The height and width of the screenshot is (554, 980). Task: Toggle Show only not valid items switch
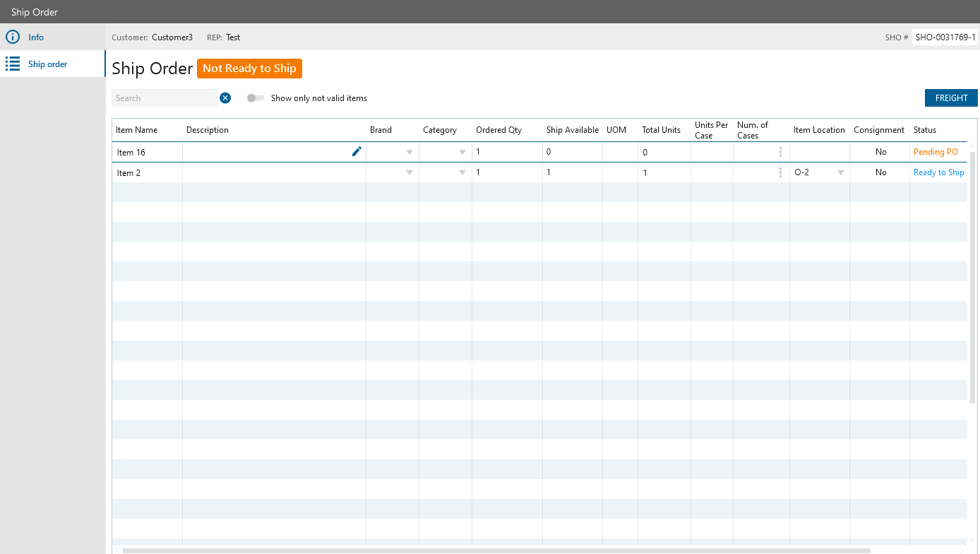pyautogui.click(x=255, y=98)
